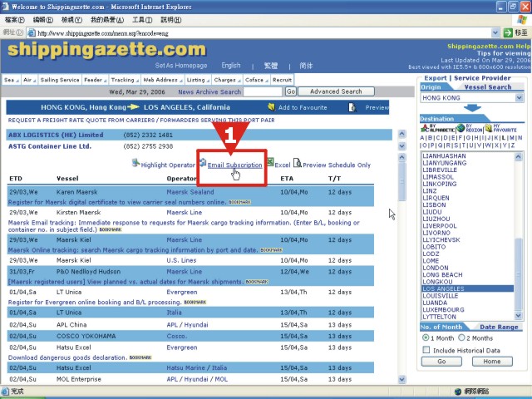Click the green Go arrow beside address bar

click(x=508, y=32)
